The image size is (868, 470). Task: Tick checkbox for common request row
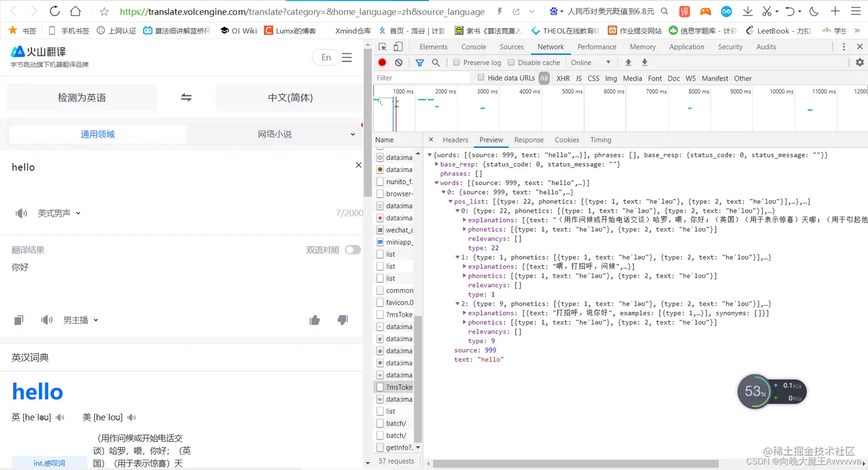tap(380, 290)
